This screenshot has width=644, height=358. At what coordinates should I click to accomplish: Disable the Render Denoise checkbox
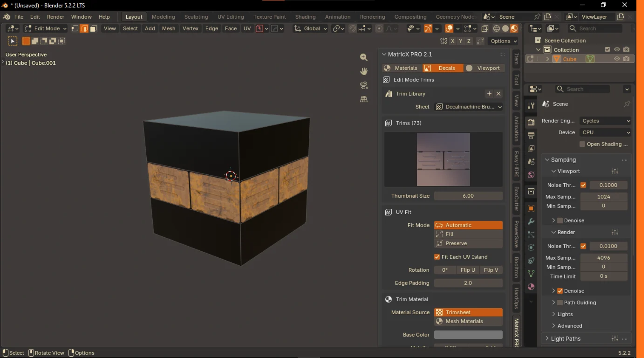(x=560, y=291)
